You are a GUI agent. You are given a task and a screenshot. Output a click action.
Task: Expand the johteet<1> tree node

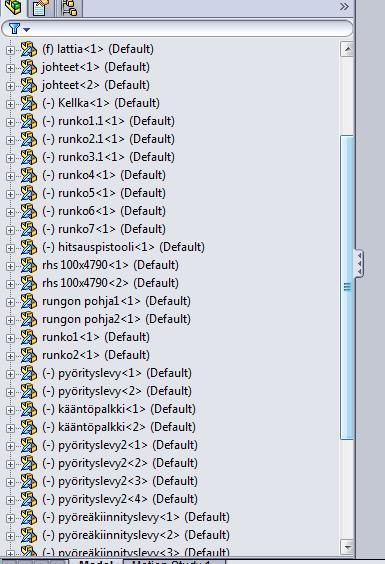coord(10,68)
